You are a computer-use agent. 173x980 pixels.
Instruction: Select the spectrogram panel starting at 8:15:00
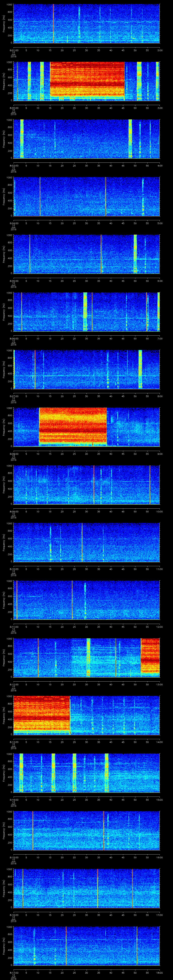coord(86,830)
